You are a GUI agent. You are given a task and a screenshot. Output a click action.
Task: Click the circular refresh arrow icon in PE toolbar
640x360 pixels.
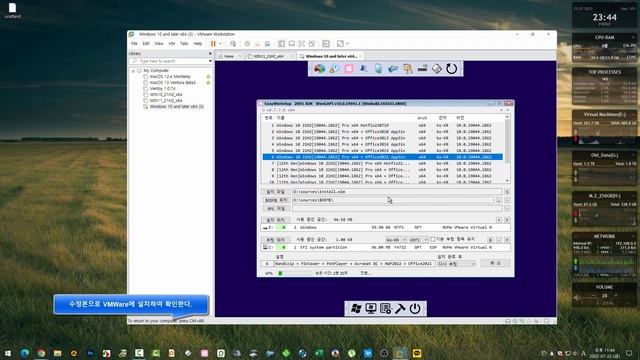point(451,69)
